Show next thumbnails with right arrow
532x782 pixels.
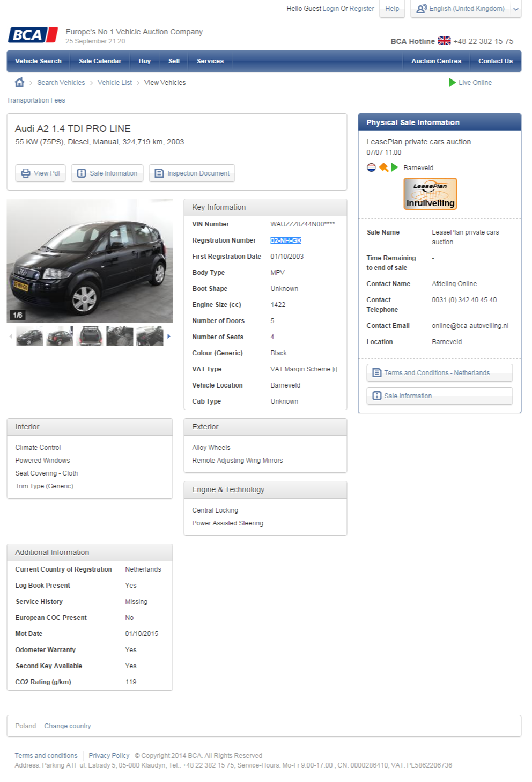coord(169,337)
